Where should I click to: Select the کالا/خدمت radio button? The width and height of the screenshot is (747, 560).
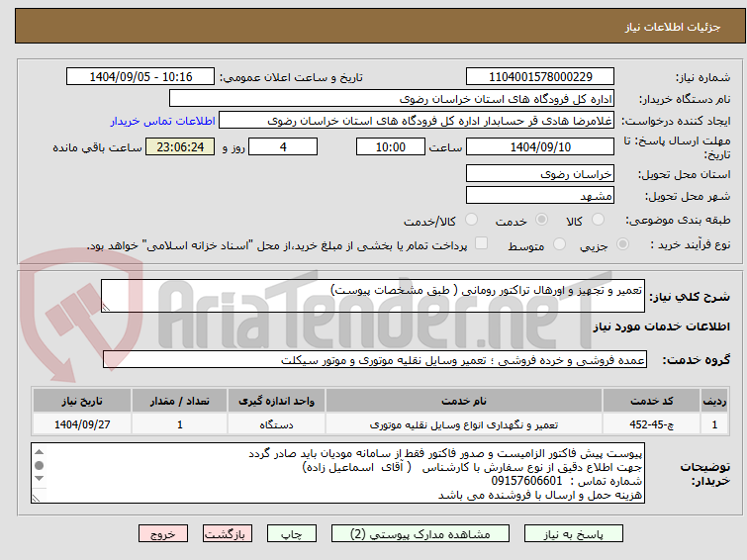pos(471,220)
